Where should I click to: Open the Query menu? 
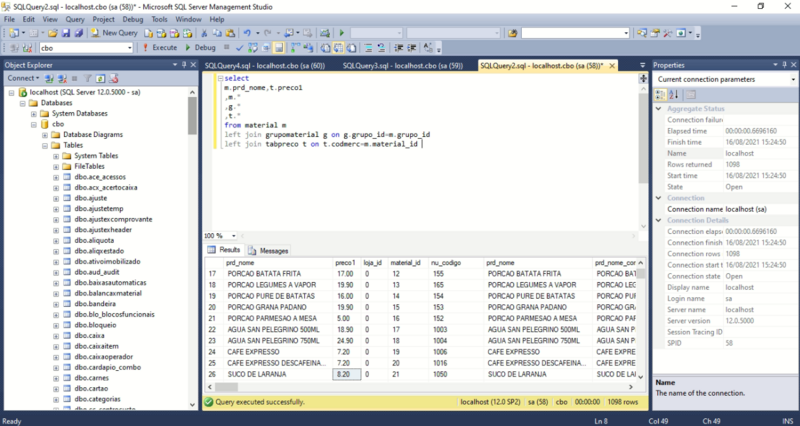75,19
